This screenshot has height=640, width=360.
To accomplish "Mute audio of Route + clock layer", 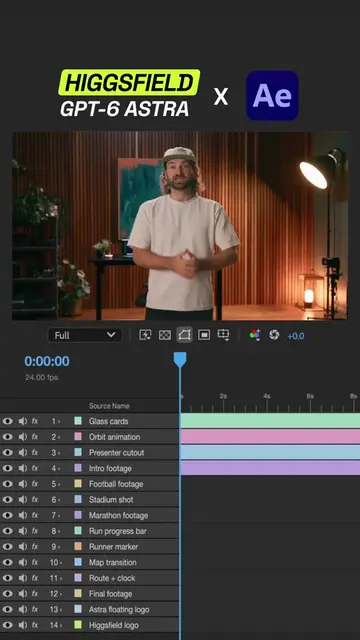I will tap(23, 578).
